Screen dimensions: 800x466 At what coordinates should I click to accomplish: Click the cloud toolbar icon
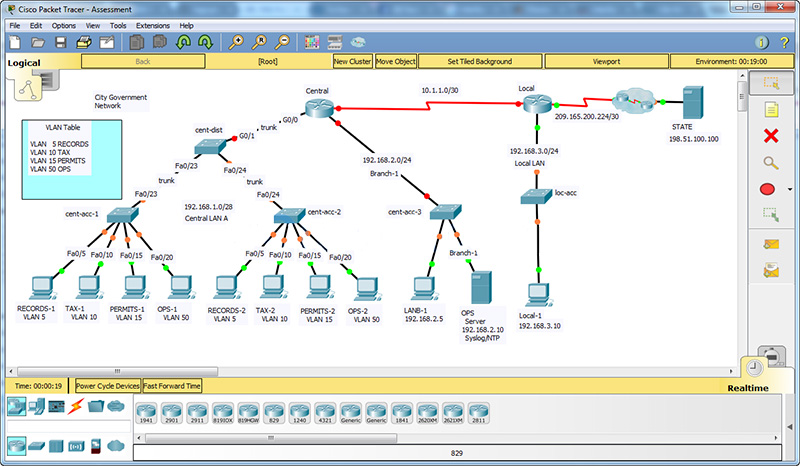[x=358, y=42]
